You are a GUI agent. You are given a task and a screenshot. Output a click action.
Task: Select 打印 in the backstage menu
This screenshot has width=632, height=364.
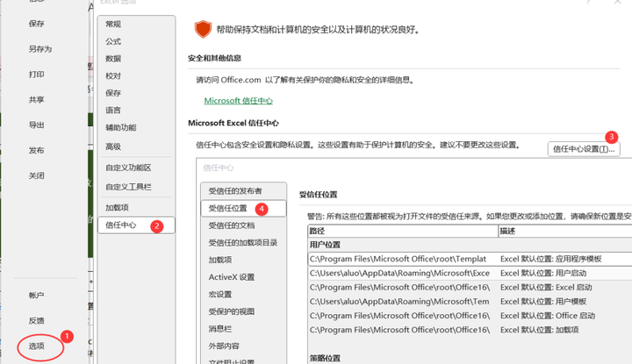pos(36,75)
